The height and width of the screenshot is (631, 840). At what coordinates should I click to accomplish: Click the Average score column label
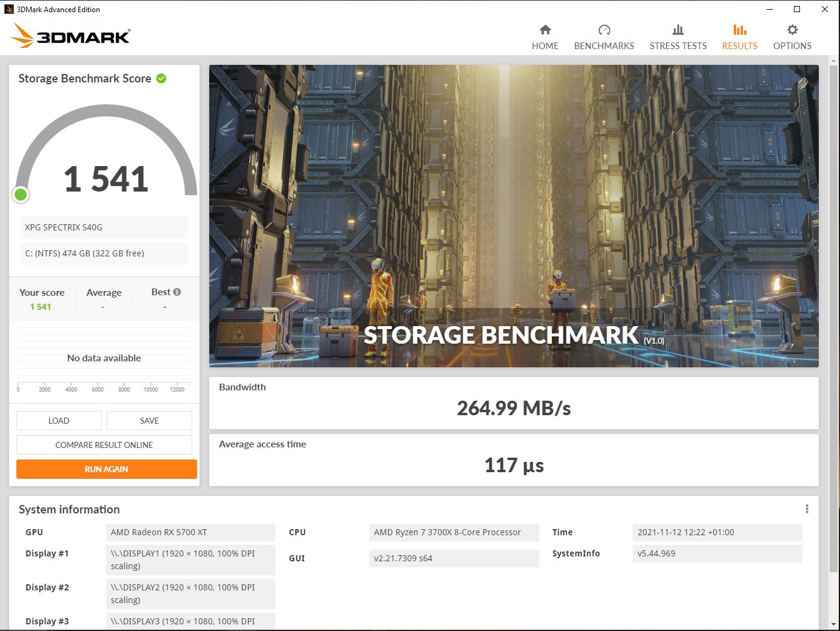pos(104,292)
